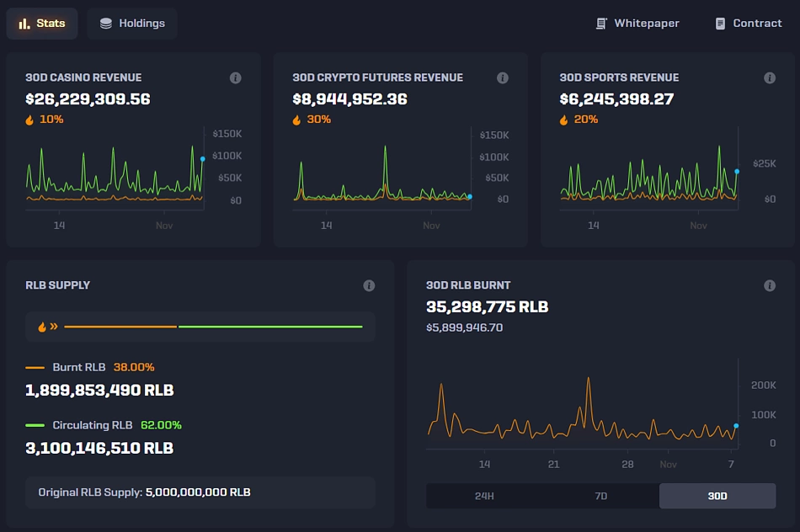Open the Whitepaper link

pyautogui.click(x=637, y=24)
